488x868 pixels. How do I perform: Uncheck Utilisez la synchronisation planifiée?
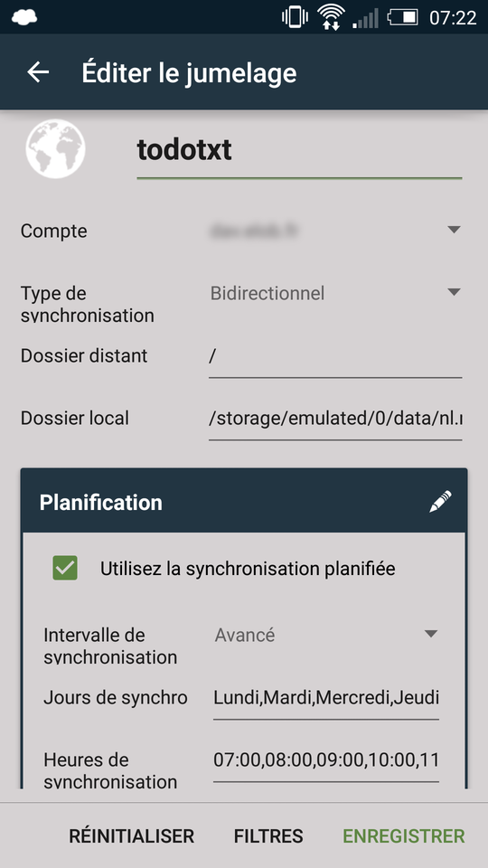click(65, 568)
